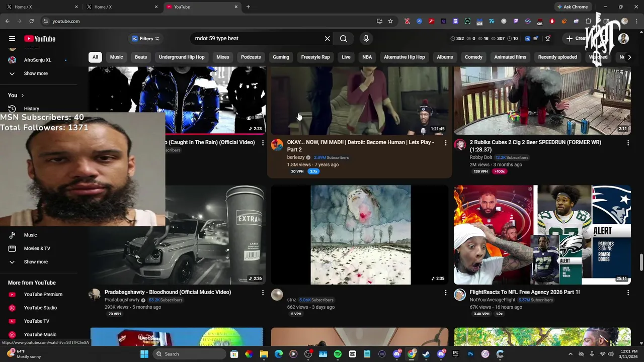The image size is (644, 362).
Task: Select the Animated films chip
Action: [510, 57]
